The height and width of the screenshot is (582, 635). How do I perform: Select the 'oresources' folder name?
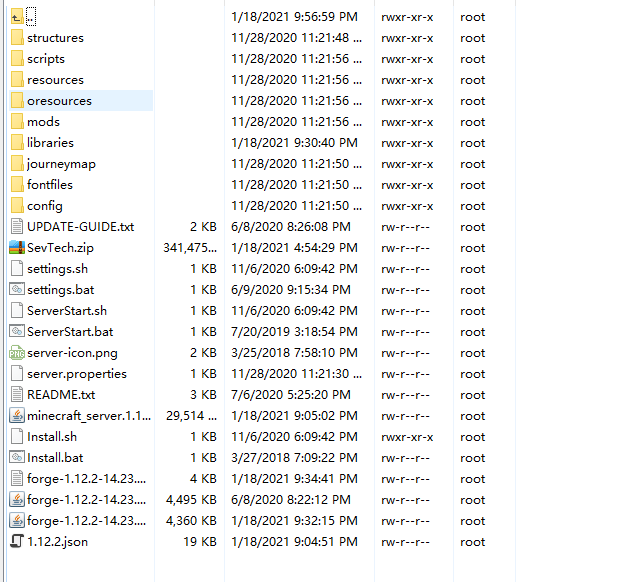pyautogui.click(x=60, y=101)
